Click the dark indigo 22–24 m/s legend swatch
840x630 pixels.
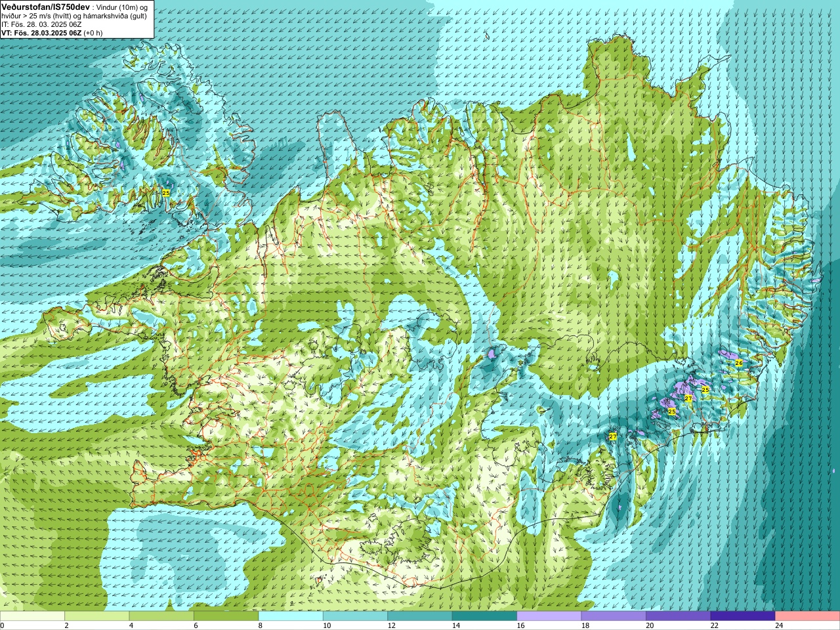[743, 616]
